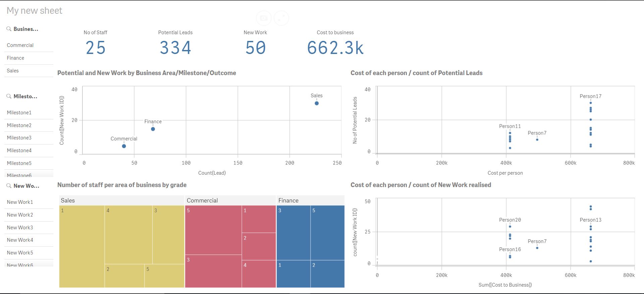Toggle the Finance filter value
This screenshot has width=644, height=294.
(x=16, y=58)
